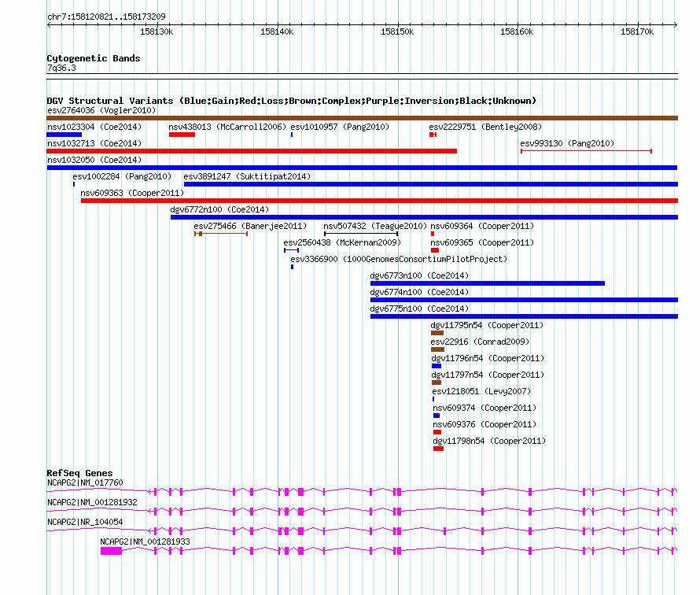This screenshot has height=595, width=700.
Task: Open the NCAPG2|NM_001281933 transcript label
Action: [x=145, y=541]
